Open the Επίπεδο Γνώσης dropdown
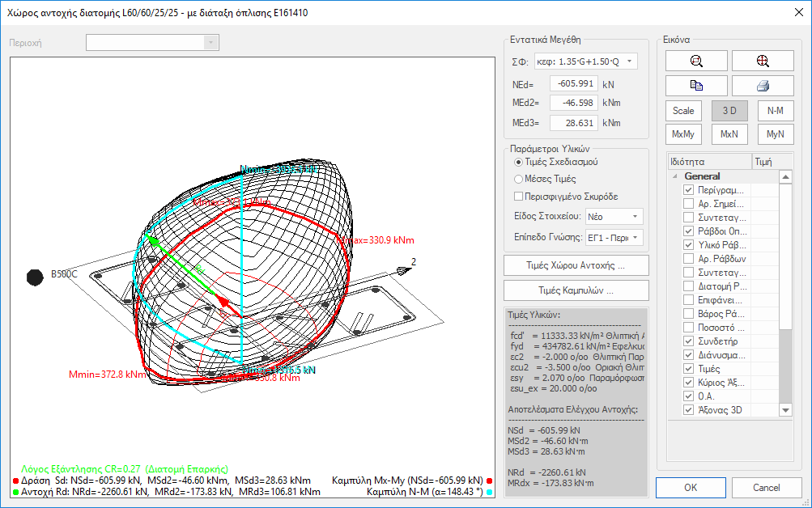 pos(614,238)
